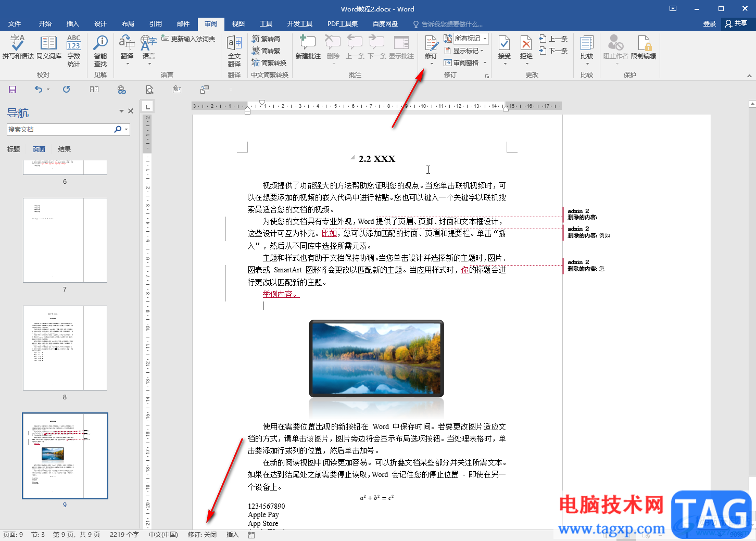Select page 9 thumbnail
This screenshot has width=756, height=541.
point(65,456)
